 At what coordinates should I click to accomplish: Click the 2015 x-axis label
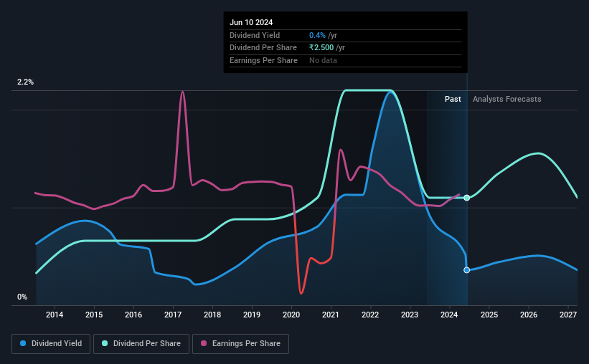point(94,315)
